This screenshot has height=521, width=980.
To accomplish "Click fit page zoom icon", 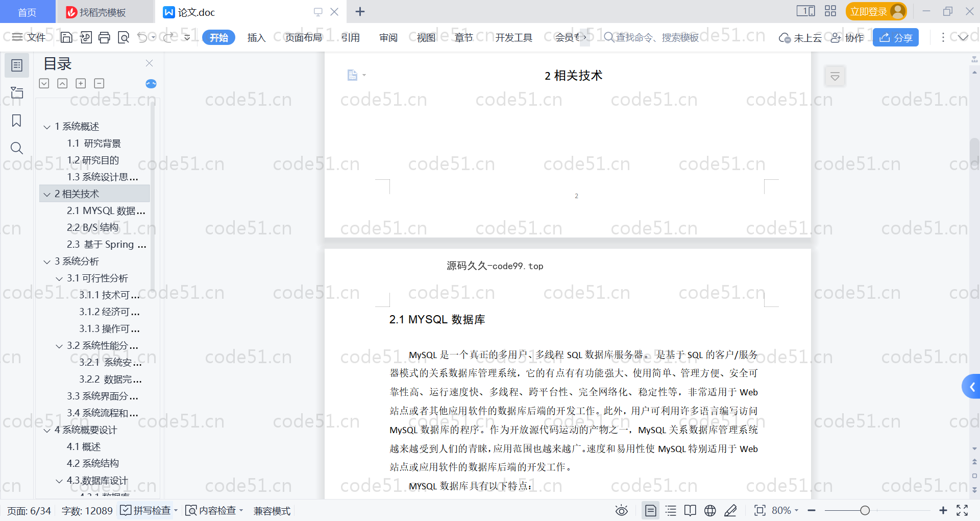I will [x=760, y=510].
